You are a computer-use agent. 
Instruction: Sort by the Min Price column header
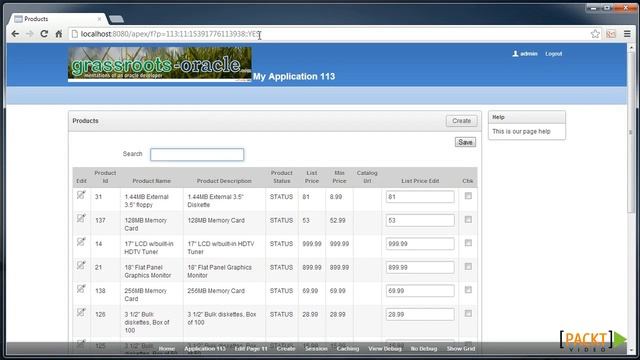coord(339,177)
